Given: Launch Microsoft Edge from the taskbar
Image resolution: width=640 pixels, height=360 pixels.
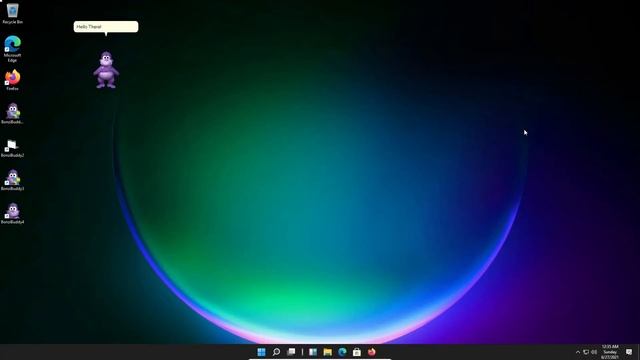Looking at the screenshot, I should click(342, 352).
